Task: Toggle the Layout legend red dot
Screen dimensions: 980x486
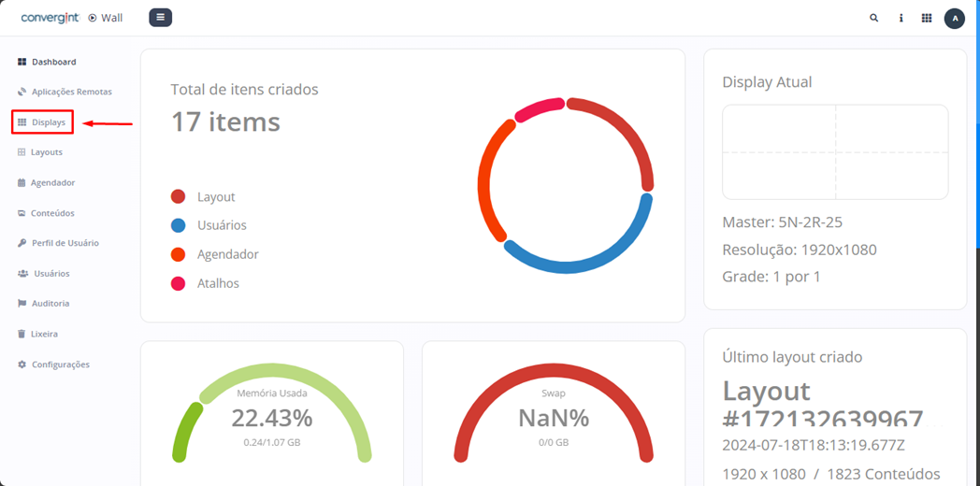Action: (x=178, y=197)
